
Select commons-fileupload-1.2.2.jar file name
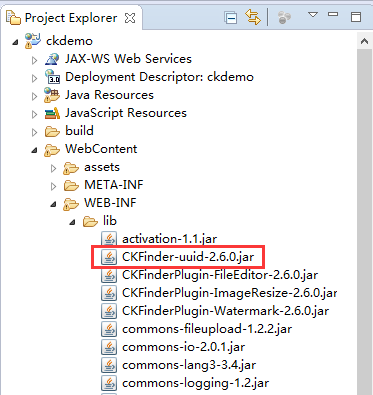pyautogui.click(x=207, y=329)
